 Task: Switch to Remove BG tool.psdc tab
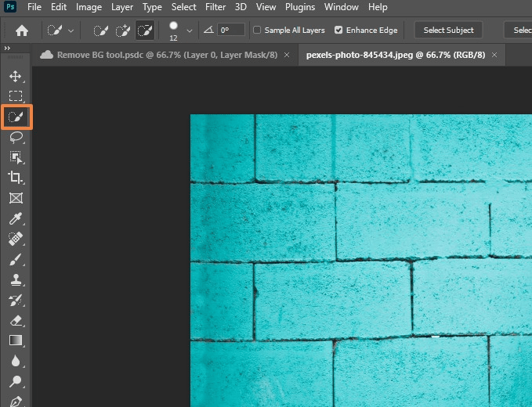tap(160, 56)
